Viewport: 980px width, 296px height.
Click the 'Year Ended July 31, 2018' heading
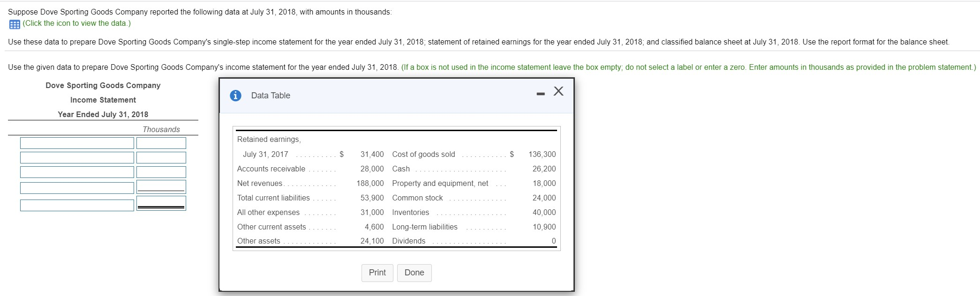(103, 114)
